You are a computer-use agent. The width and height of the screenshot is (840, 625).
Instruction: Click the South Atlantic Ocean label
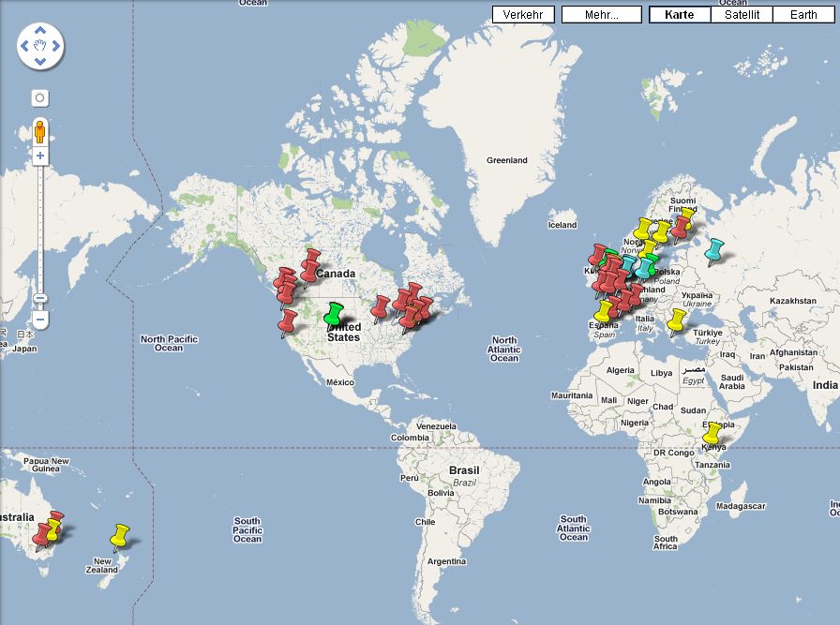coord(573,528)
